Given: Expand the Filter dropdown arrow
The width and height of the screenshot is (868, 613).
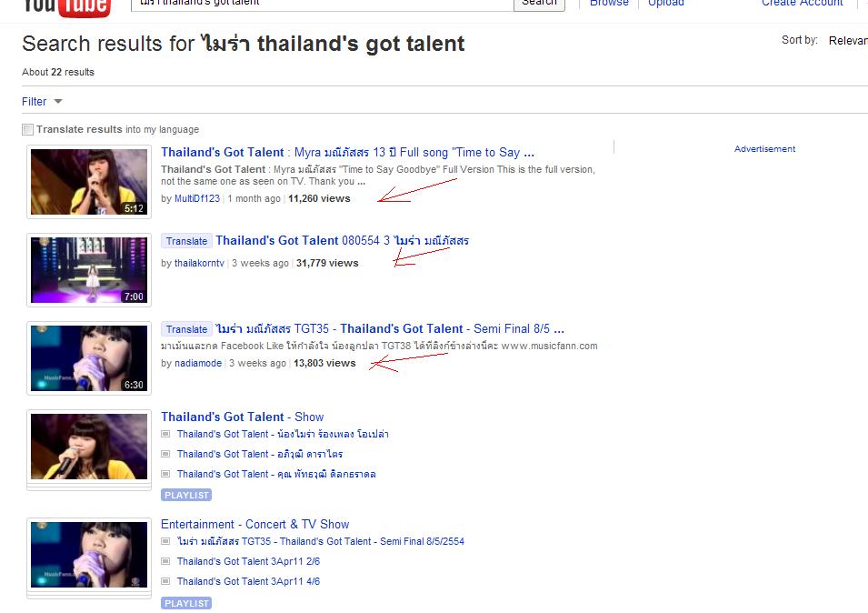Looking at the screenshot, I should 58,101.
